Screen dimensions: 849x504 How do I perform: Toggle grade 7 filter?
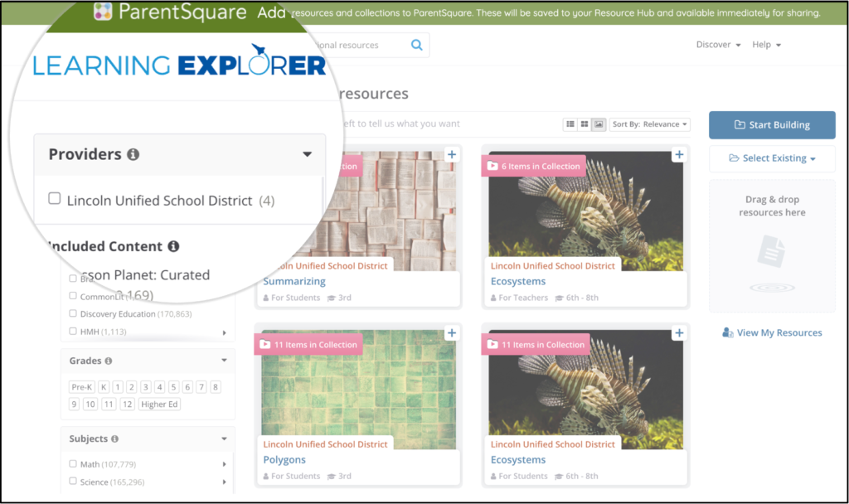[x=201, y=387]
